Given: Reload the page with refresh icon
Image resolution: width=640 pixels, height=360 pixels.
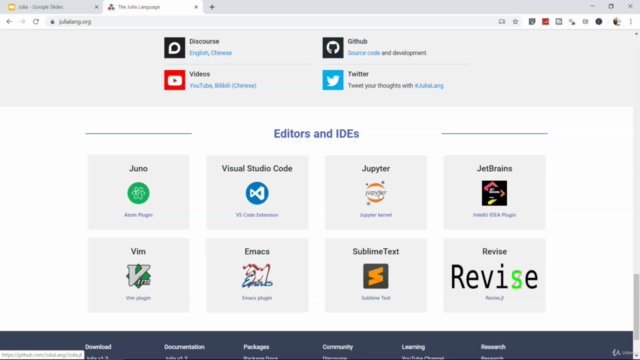Looking at the screenshot, I should tap(36, 22).
